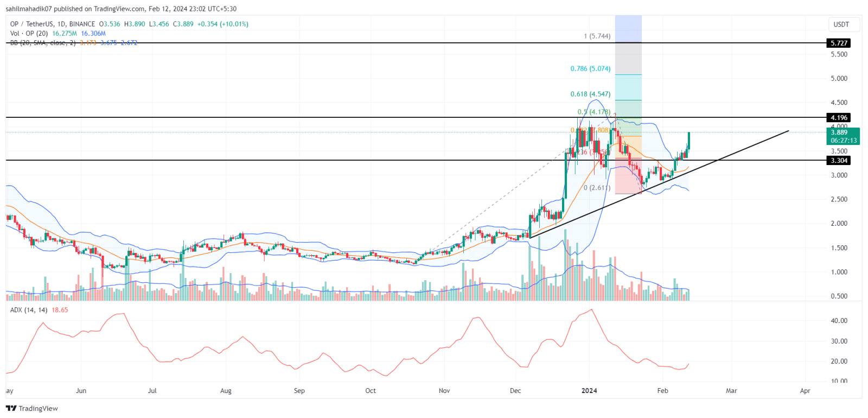Click the Vol · OP (20) indicator legend
Screen dimensions: 868x418
[x=29, y=33]
